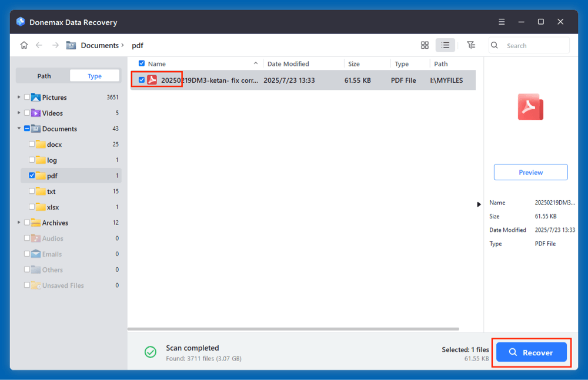The image size is (588, 380).
Task: Expand the Pictures tree node
Action: [x=18, y=97]
